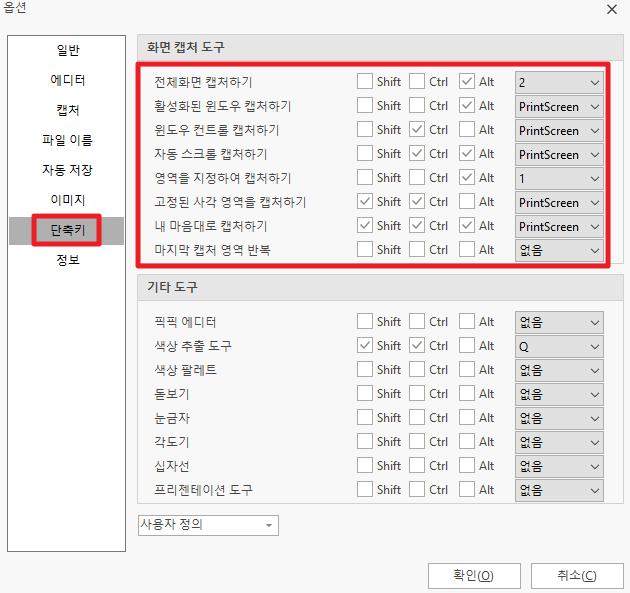
Task: Uncheck Ctrl for 내 마음대로 캡처하기
Action: click(x=417, y=225)
